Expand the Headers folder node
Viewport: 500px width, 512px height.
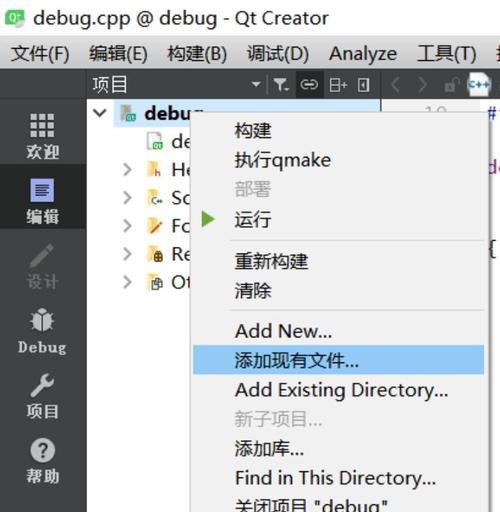click(127, 169)
